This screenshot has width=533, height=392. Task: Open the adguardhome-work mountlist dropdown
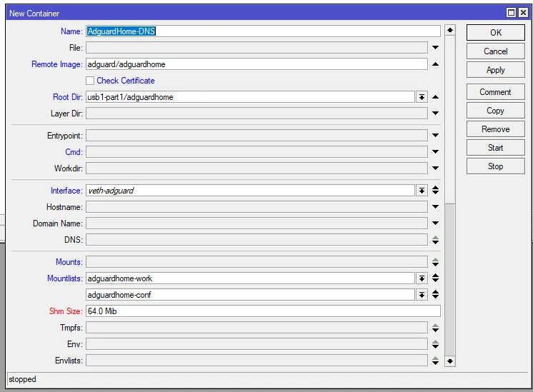point(422,278)
